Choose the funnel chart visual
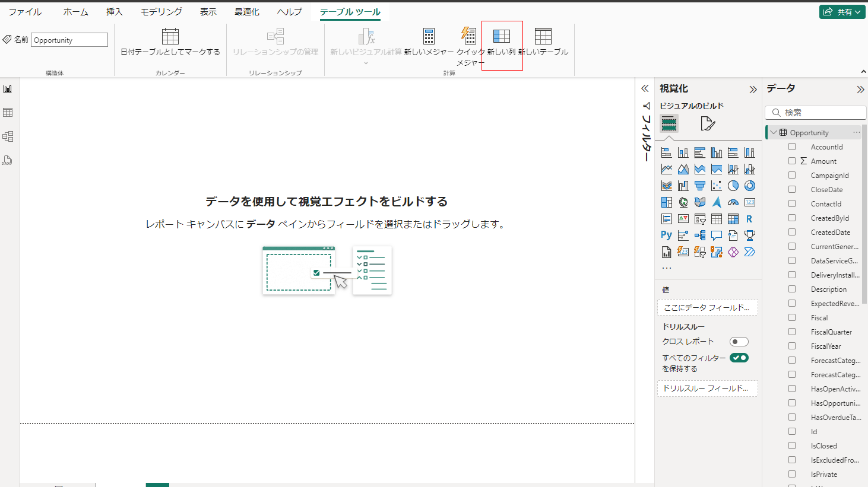 click(700, 186)
